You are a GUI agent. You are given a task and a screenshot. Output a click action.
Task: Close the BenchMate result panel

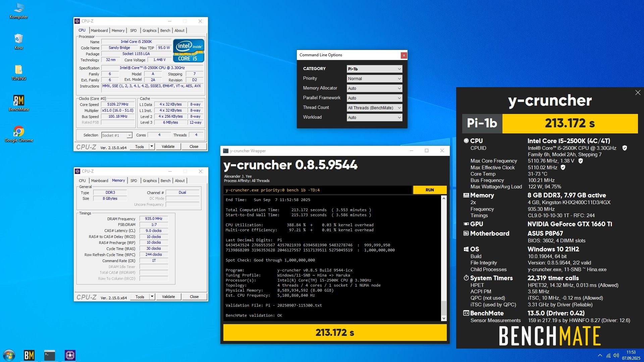638,93
